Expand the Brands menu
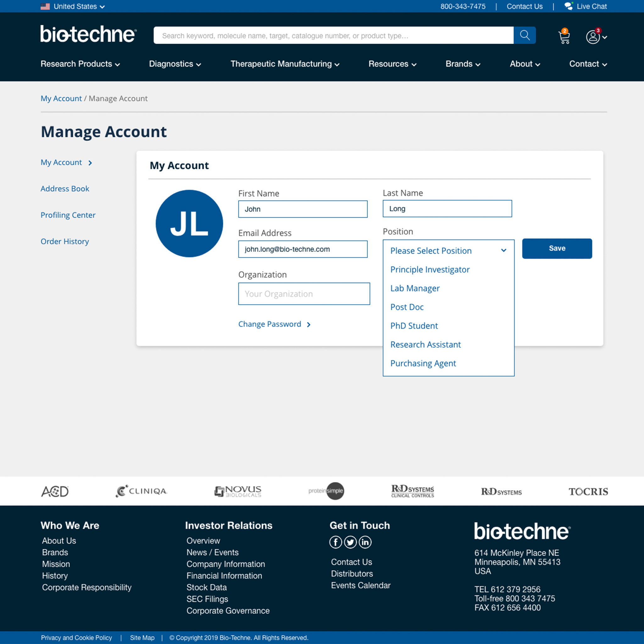The height and width of the screenshot is (644, 644). (x=463, y=64)
